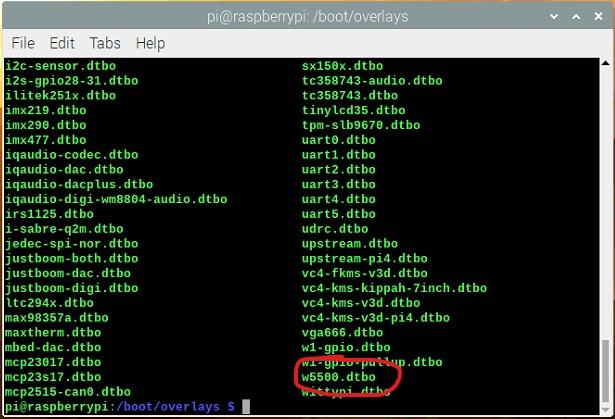Image resolution: width=615 pixels, height=419 pixels.
Task: Click uart4.dtbo file name
Action: [339, 199]
